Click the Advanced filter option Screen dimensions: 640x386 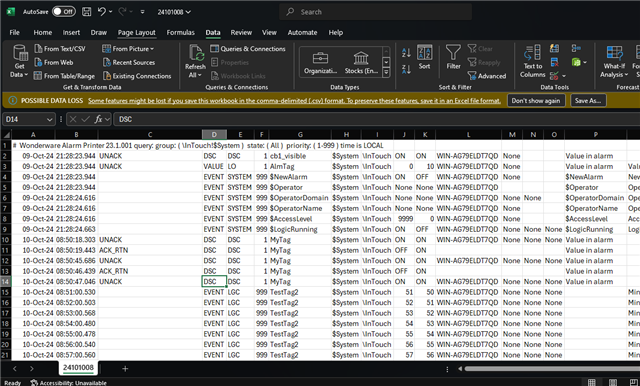487,76
